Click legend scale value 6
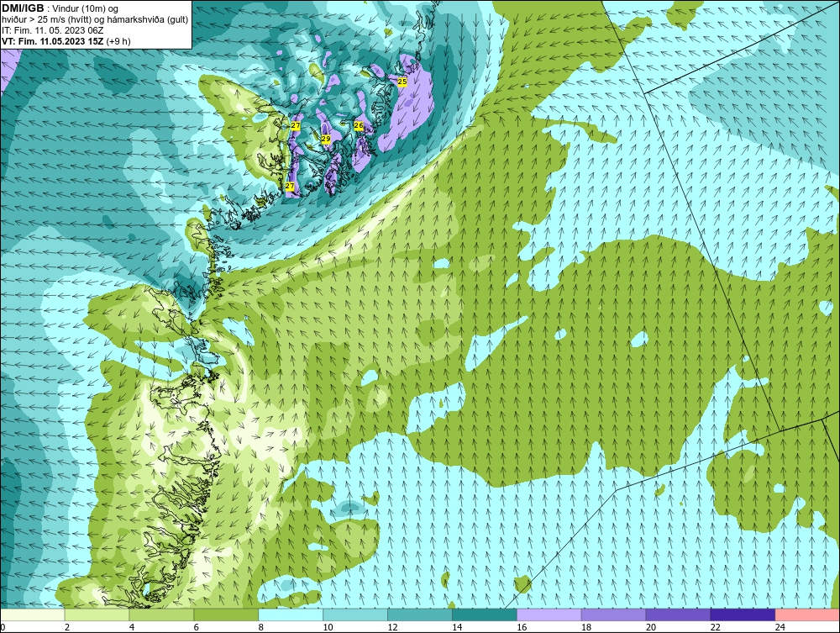The image size is (840, 633). [196, 627]
